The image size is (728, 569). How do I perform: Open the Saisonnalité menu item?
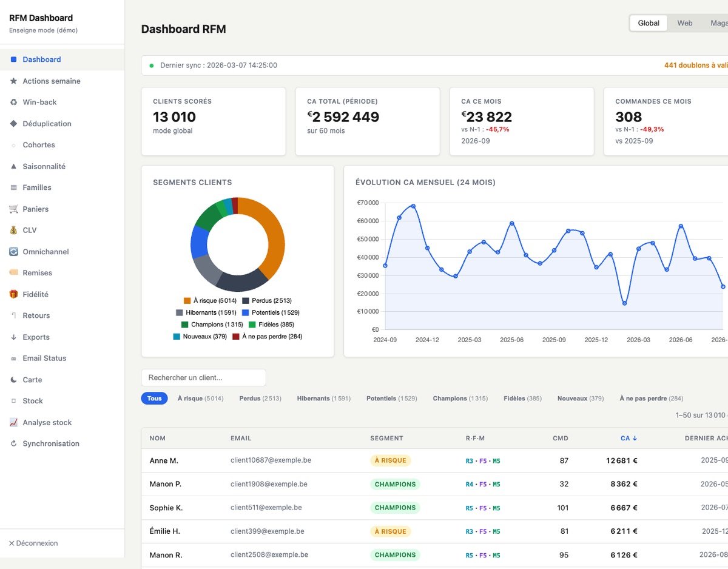pos(62,166)
